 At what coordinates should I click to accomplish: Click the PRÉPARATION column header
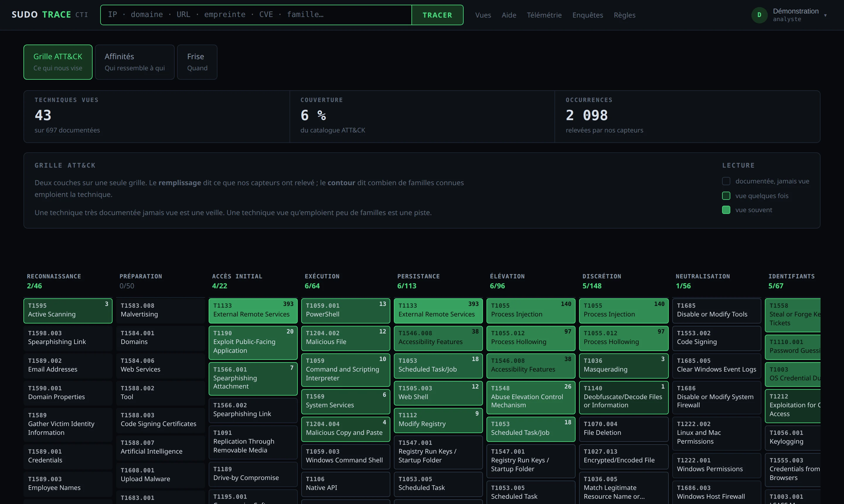pos(141,276)
